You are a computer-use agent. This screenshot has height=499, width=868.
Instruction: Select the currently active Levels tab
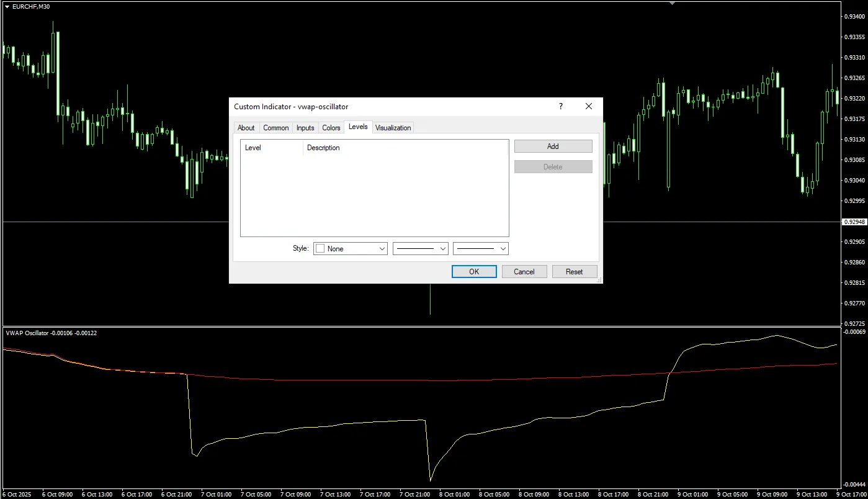click(x=358, y=126)
